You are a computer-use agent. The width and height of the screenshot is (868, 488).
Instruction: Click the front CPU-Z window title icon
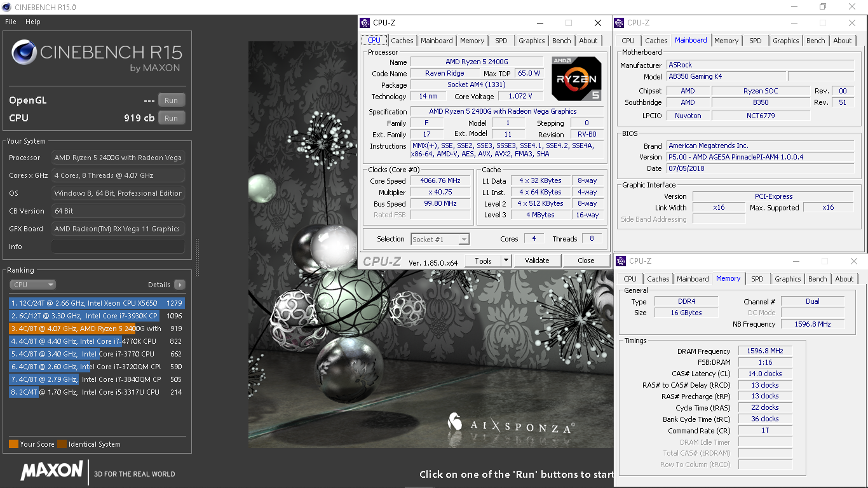pyautogui.click(x=365, y=23)
